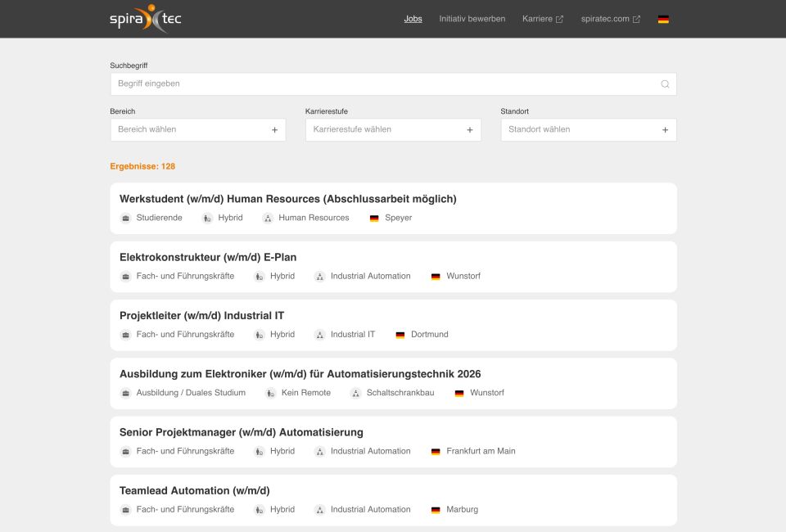Open Initiativ bewerben in navigation
Image resolution: width=786 pixels, height=532 pixels.
tap(472, 19)
